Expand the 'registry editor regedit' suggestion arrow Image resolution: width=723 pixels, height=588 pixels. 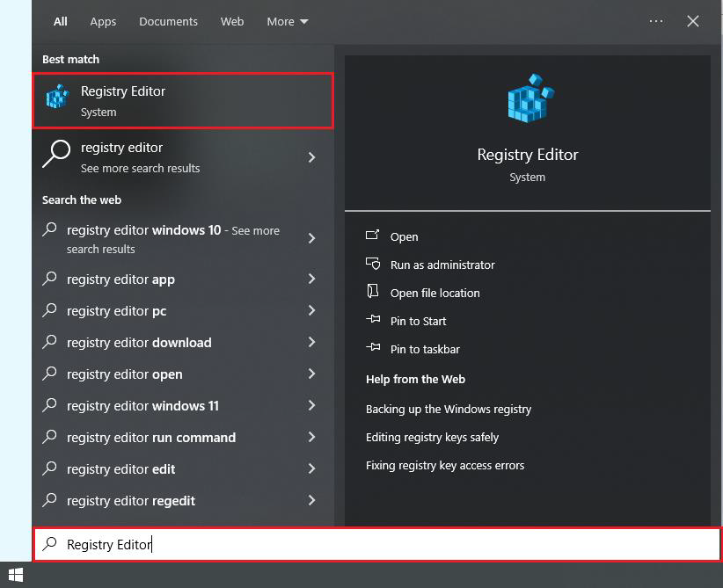311,501
